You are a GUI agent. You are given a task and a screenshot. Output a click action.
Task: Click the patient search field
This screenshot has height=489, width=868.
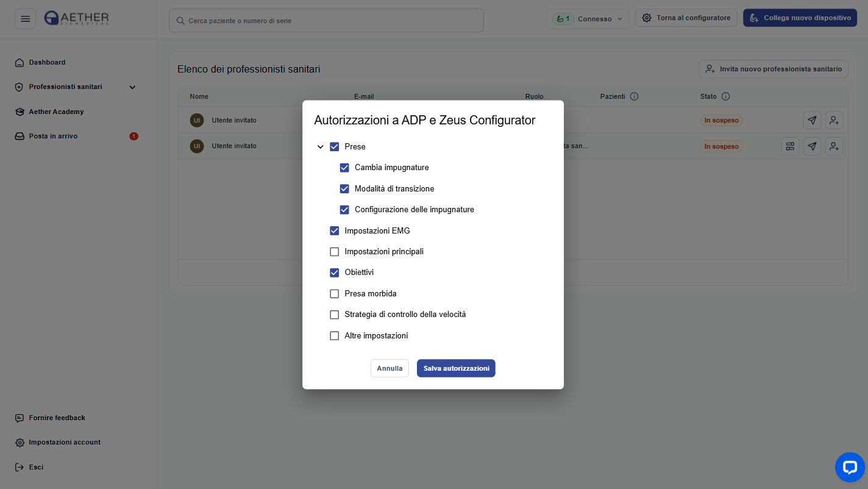tap(326, 21)
